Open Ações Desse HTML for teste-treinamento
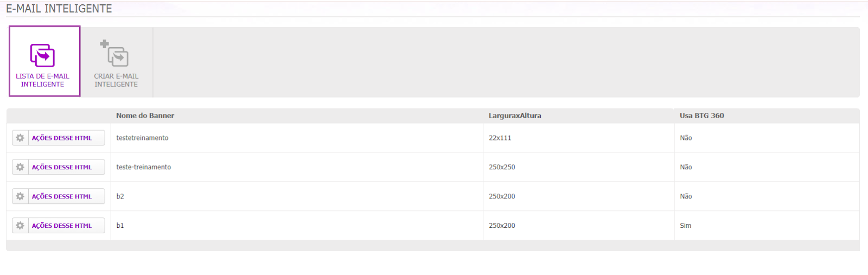 coord(62,167)
